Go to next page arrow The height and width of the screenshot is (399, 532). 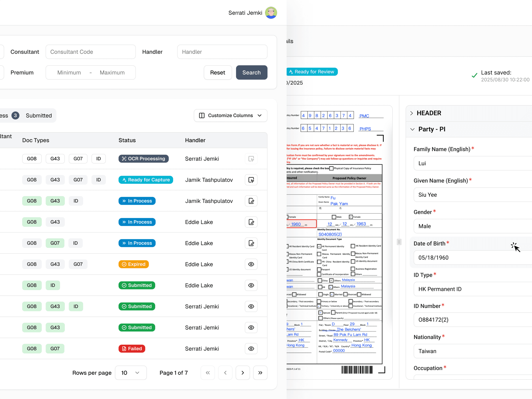[x=243, y=373]
